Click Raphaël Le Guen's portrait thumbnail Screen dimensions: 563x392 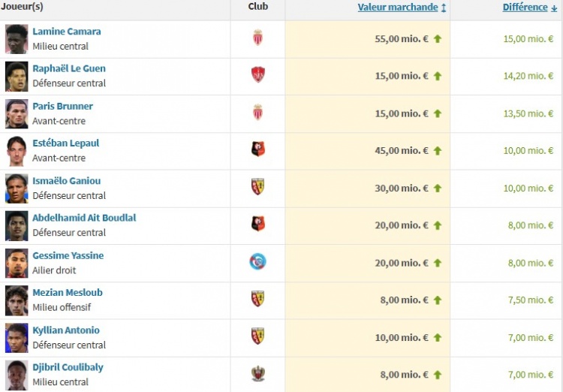point(17,77)
